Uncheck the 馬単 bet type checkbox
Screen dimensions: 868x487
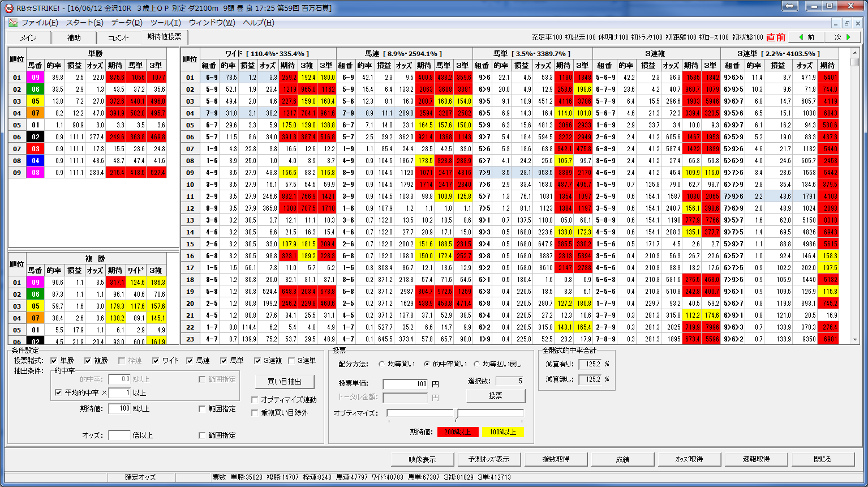pos(224,361)
